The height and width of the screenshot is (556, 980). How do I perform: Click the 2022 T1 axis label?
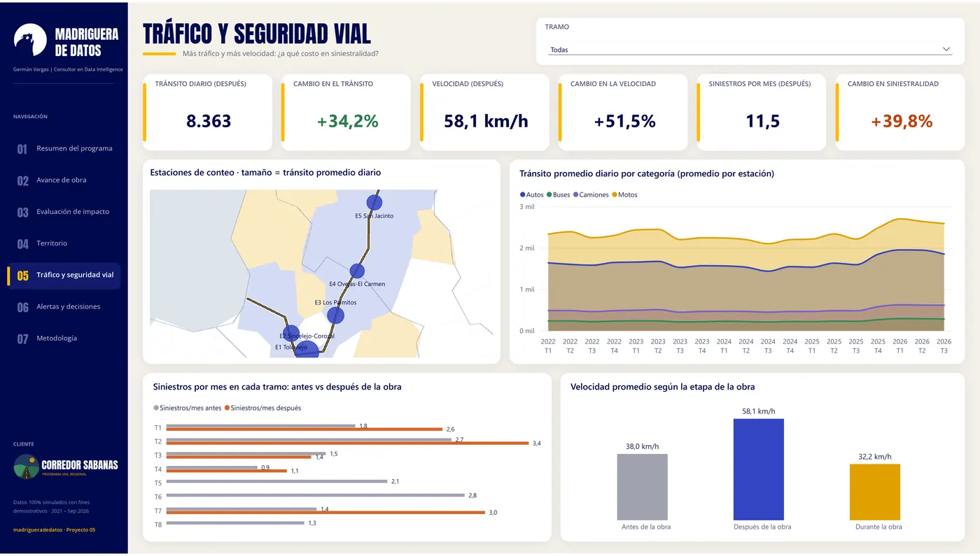[548, 346]
